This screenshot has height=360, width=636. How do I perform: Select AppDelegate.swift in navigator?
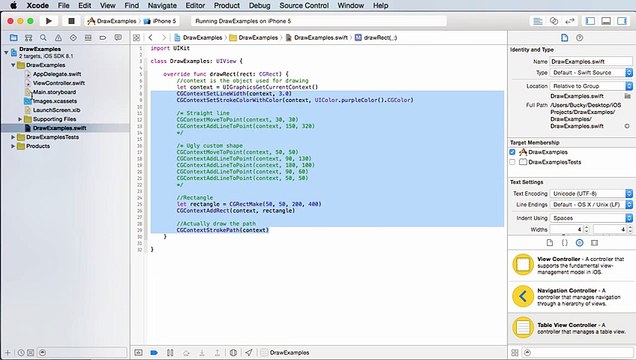(x=57, y=74)
